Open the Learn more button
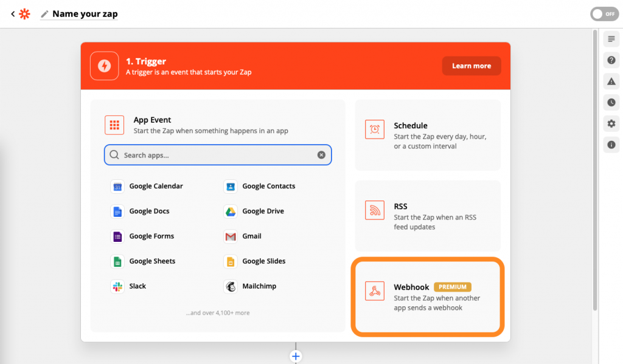 point(472,66)
